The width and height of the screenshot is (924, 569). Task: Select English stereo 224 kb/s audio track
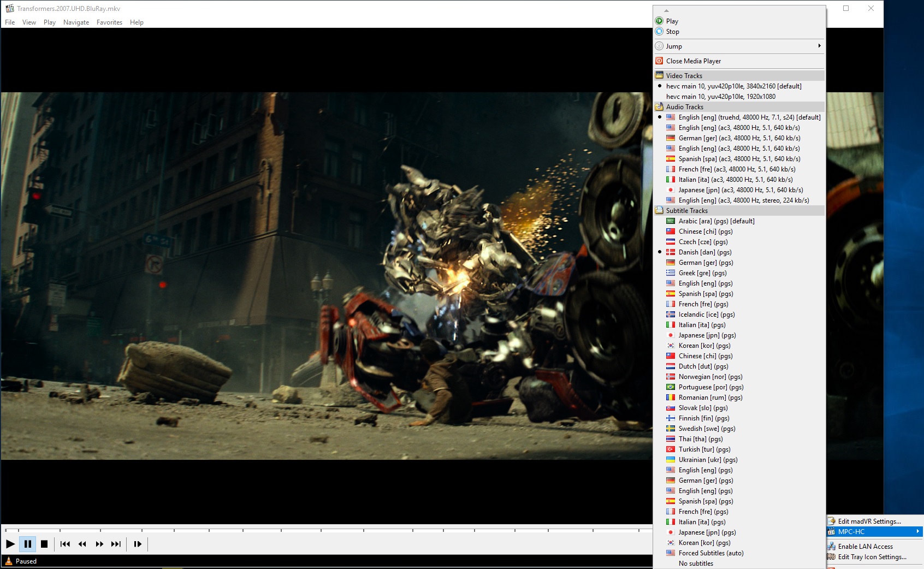(739, 200)
